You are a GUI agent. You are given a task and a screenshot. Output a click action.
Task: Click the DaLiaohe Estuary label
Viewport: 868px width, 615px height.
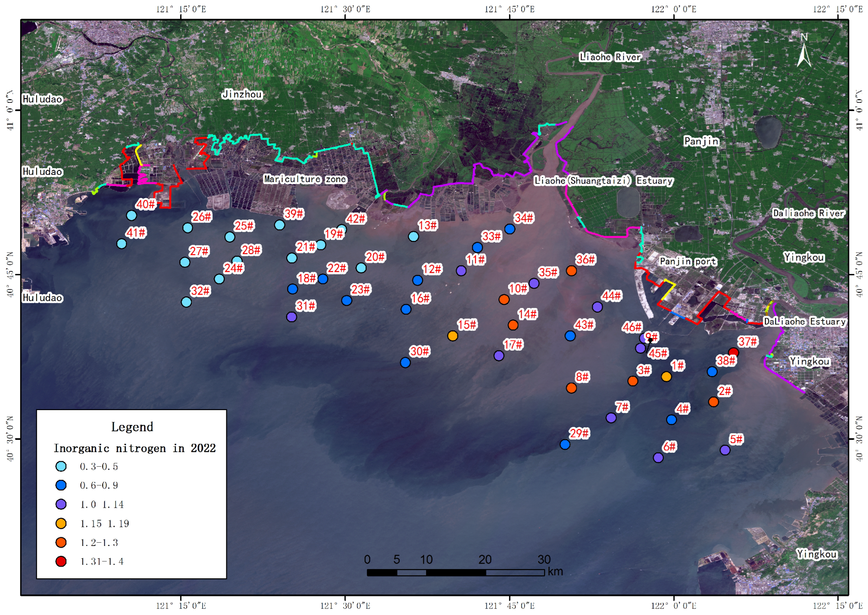tap(805, 322)
